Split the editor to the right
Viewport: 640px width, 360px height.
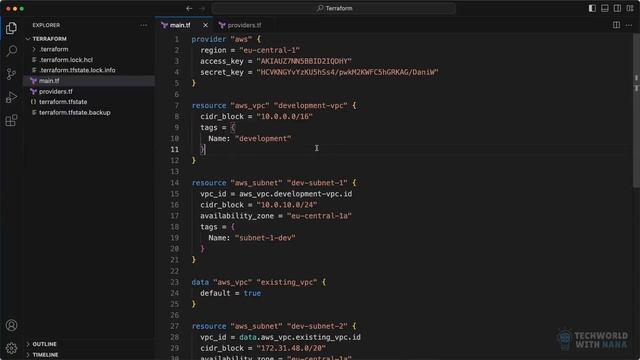pos(616,25)
